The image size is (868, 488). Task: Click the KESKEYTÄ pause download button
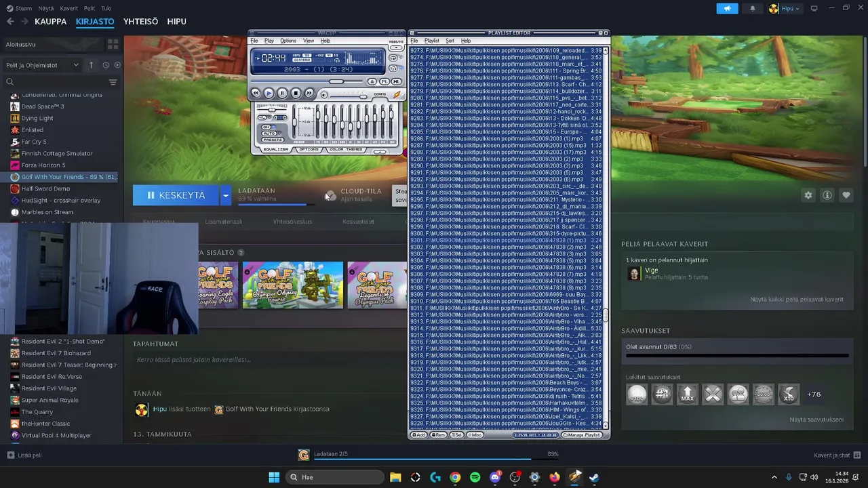[x=176, y=195]
